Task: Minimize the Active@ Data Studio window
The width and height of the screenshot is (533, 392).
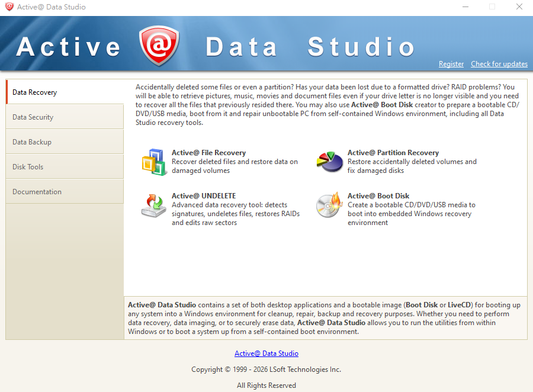Action: [465, 7]
